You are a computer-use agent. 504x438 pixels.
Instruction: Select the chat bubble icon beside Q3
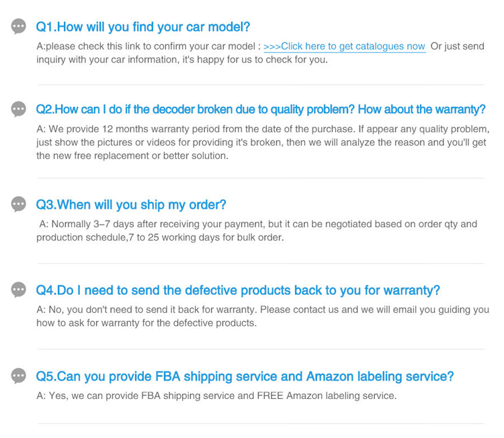(19, 205)
